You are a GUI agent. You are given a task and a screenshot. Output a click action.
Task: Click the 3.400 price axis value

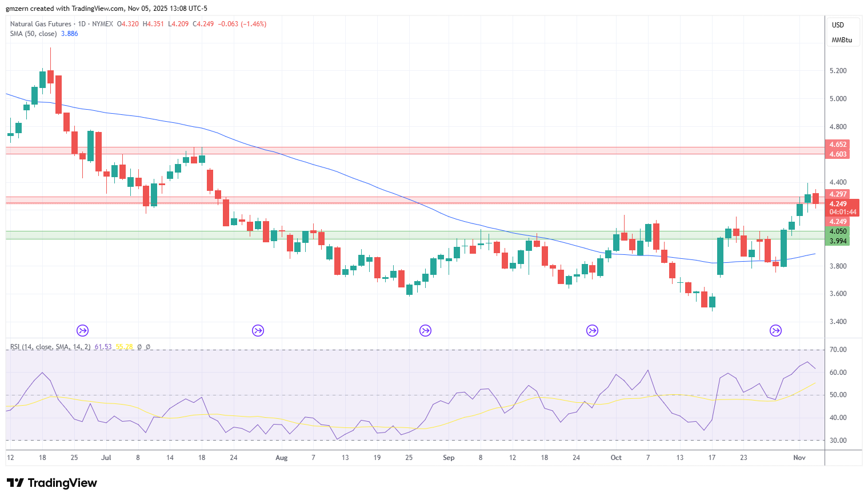pyautogui.click(x=838, y=322)
